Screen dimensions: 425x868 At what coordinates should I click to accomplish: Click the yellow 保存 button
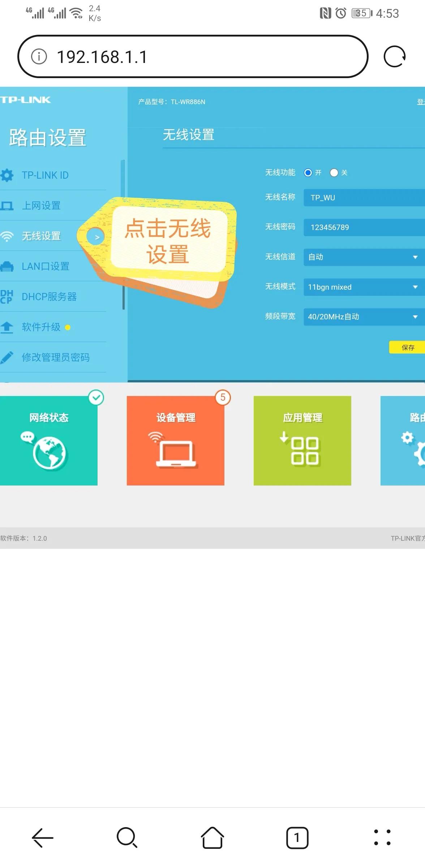coord(407,347)
